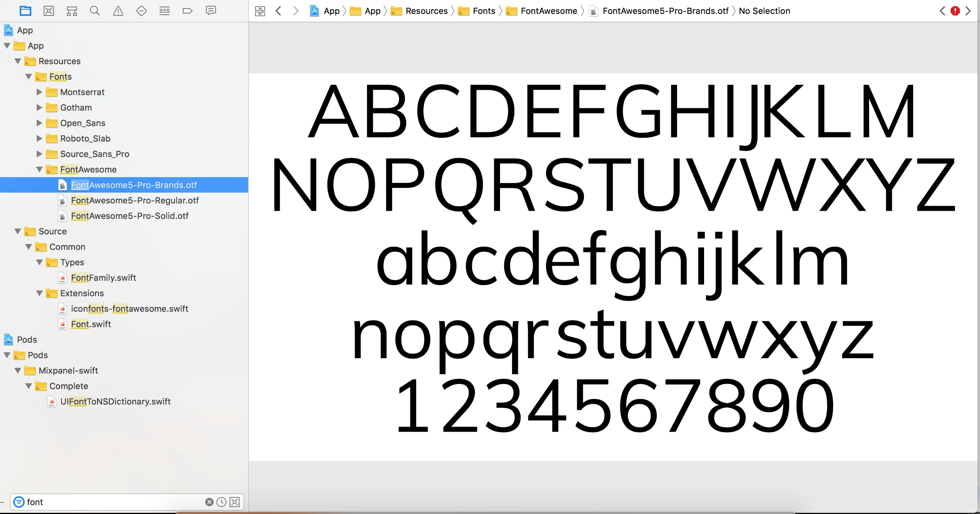This screenshot has height=514, width=980.
Task: Show the Symbol navigator
Action: click(72, 11)
